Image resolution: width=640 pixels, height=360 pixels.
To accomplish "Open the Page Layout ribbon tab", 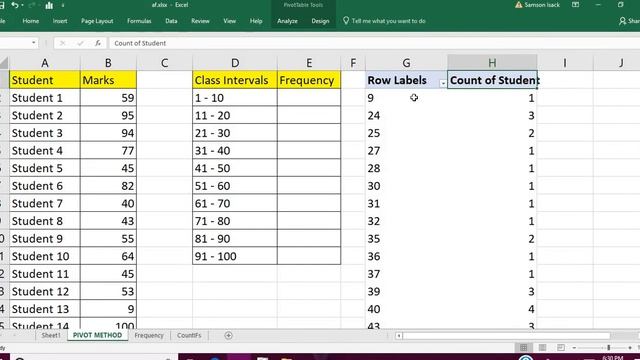I will [x=97, y=21].
